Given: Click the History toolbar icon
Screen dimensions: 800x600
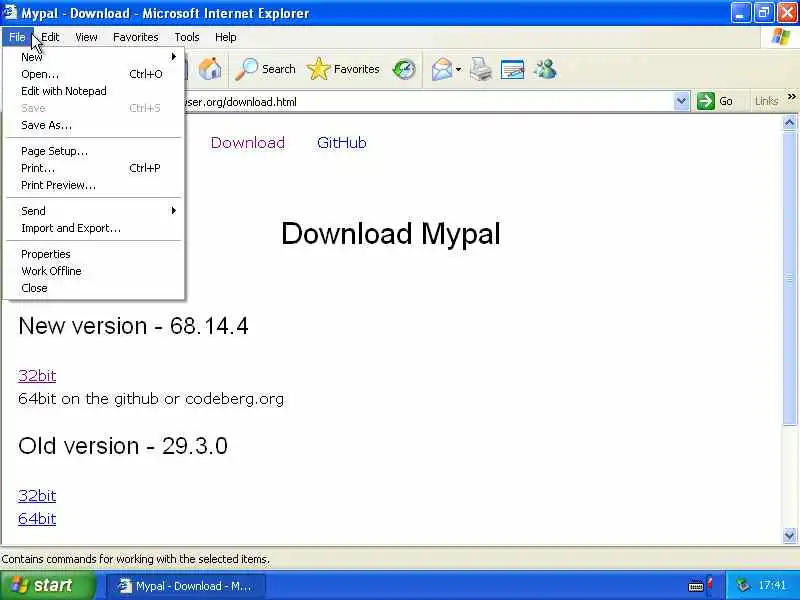Looking at the screenshot, I should tap(404, 69).
